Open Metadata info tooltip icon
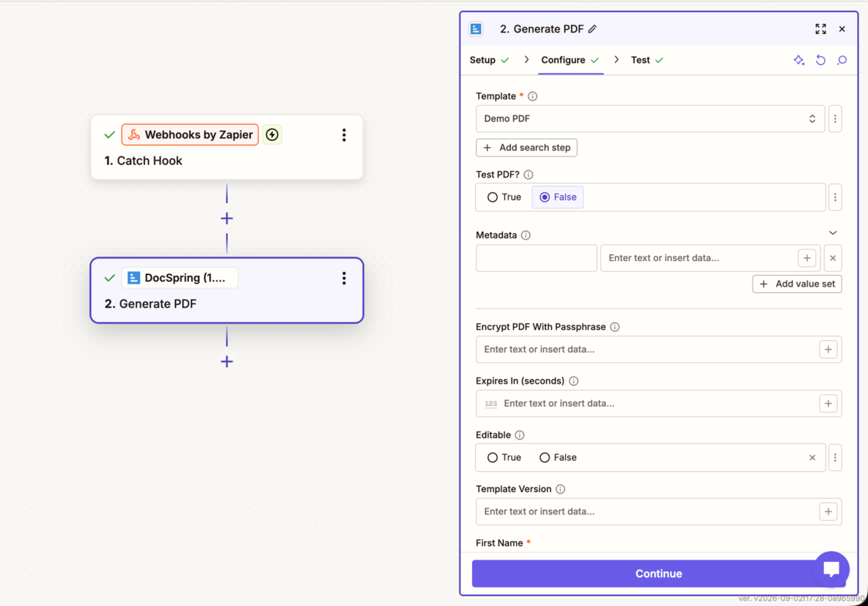Viewport: 868px width, 606px height. click(526, 236)
